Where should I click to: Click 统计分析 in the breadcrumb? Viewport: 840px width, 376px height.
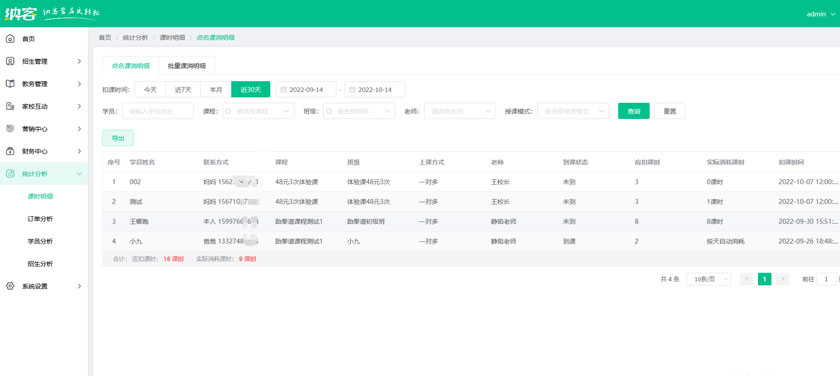(x=136, y=38)
